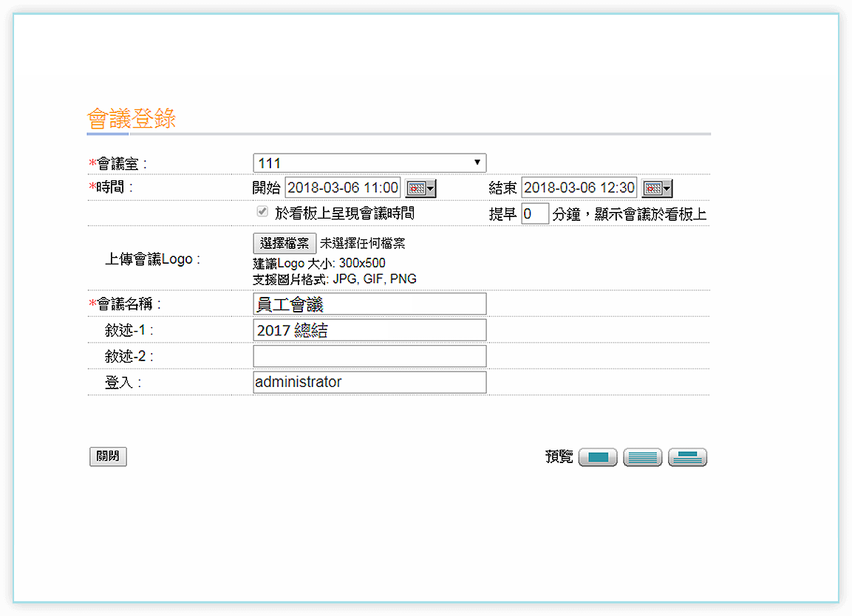The height and width of the screenshot is (616, 852).
Task: Click the 關閉 button
Action: pos(108,456)
